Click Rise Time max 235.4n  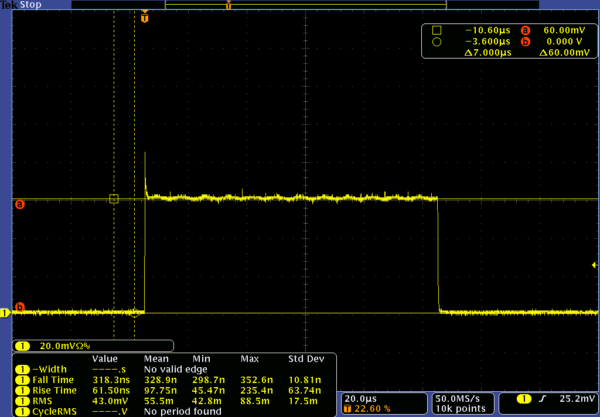coord(257,391)
